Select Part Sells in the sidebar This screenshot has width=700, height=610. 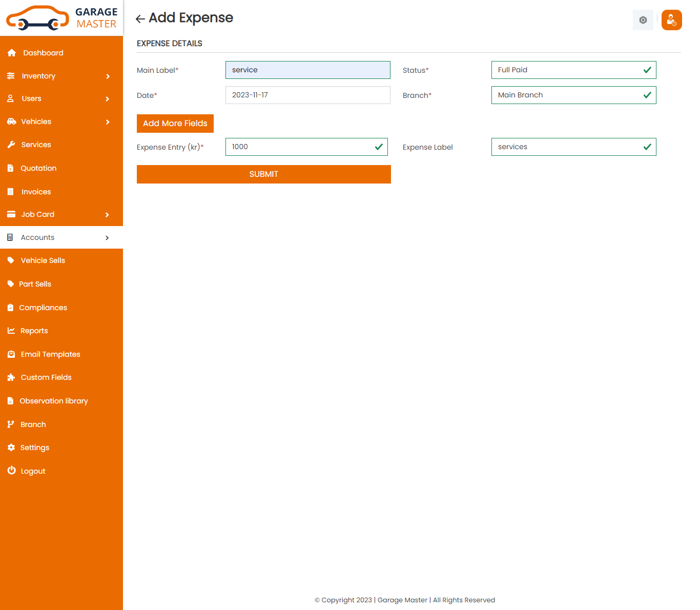[x=35, y=283]
